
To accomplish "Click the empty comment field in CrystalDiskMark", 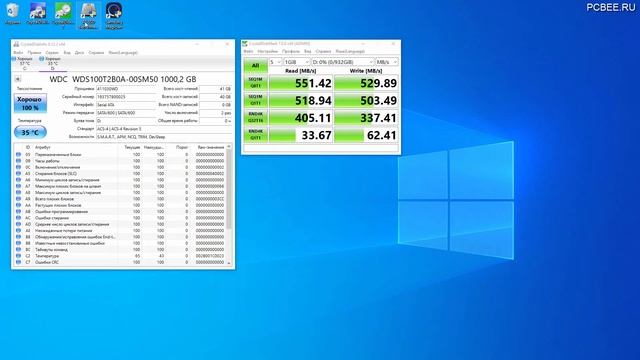I will click(x=321, y=148).
